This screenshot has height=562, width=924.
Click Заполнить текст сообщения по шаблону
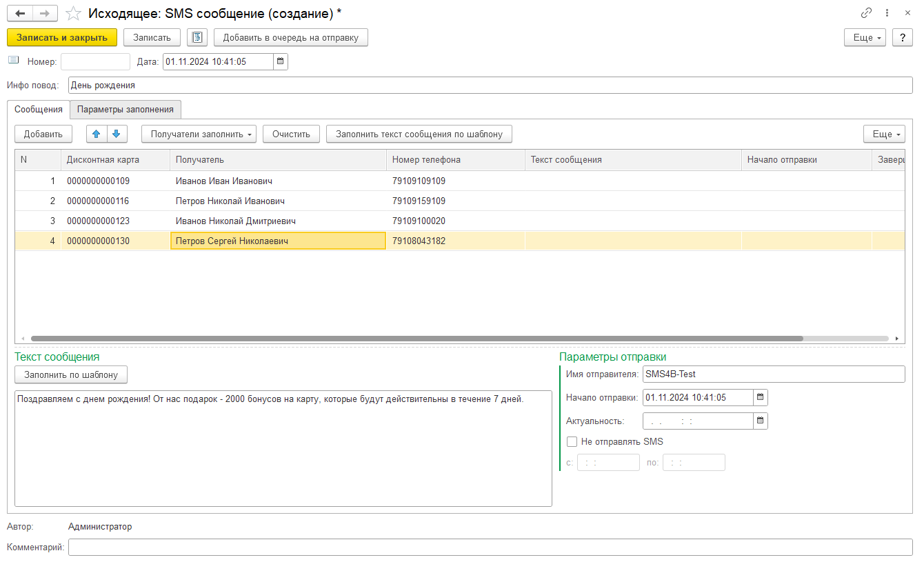[419, 134]
